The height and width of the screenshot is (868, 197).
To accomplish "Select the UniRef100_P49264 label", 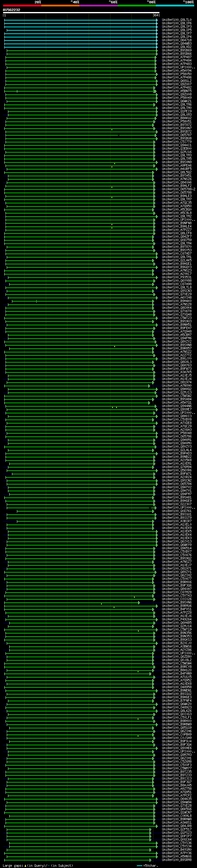I will tap(177, 619).
